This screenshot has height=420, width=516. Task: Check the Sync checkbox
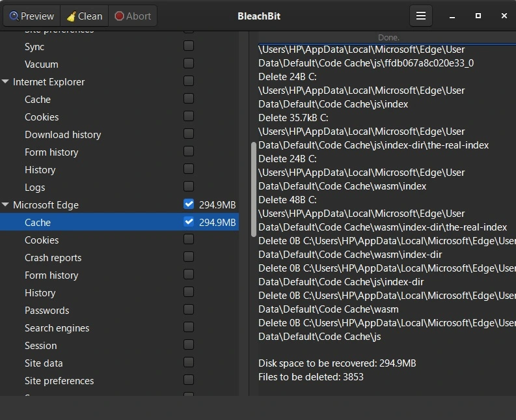pos(189,46)
